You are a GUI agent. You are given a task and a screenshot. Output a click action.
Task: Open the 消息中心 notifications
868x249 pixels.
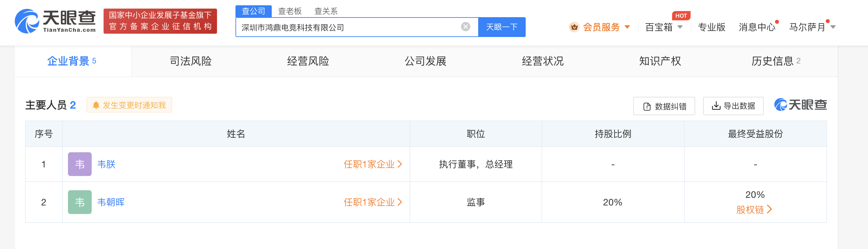coord(757,27)
